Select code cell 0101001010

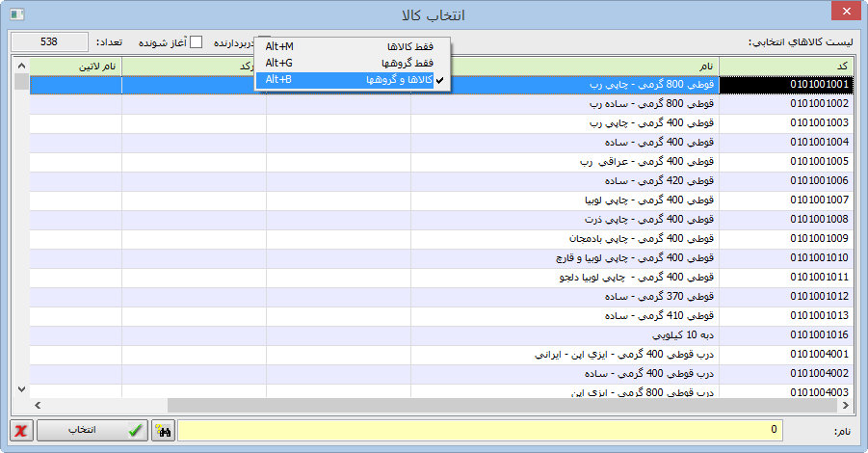(786, 258)
